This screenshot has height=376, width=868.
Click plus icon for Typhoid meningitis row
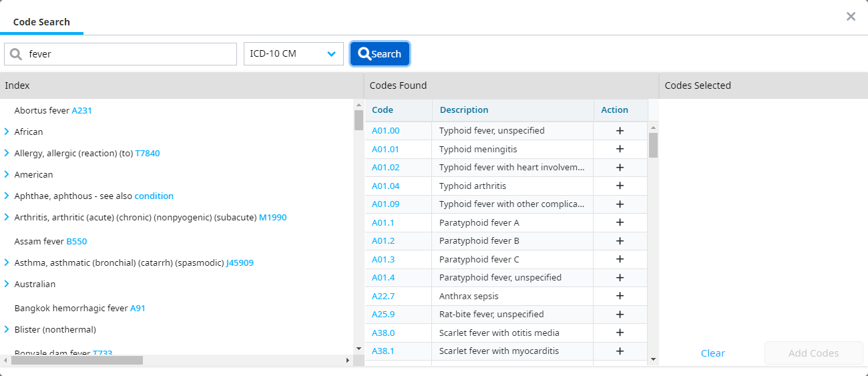[620, 149]
